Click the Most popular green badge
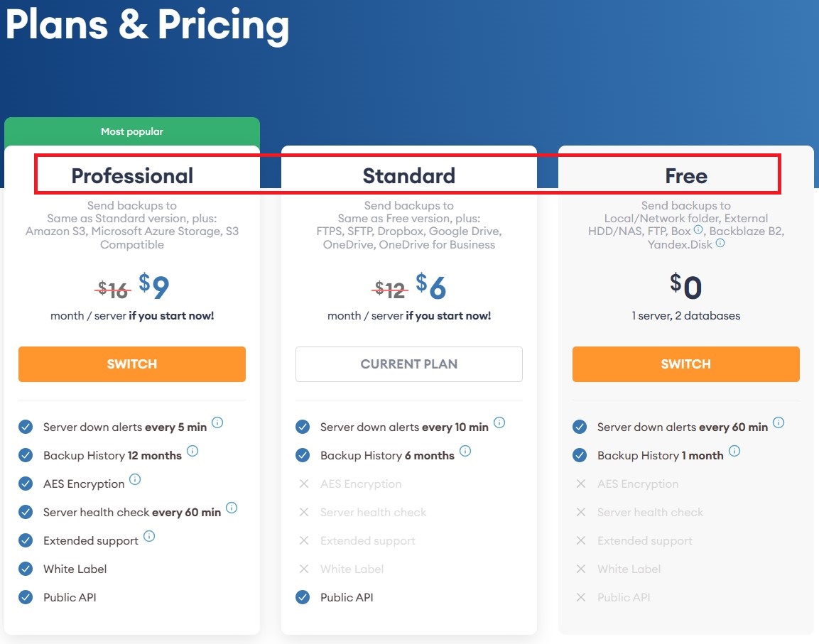 click(x=132, y=131)
